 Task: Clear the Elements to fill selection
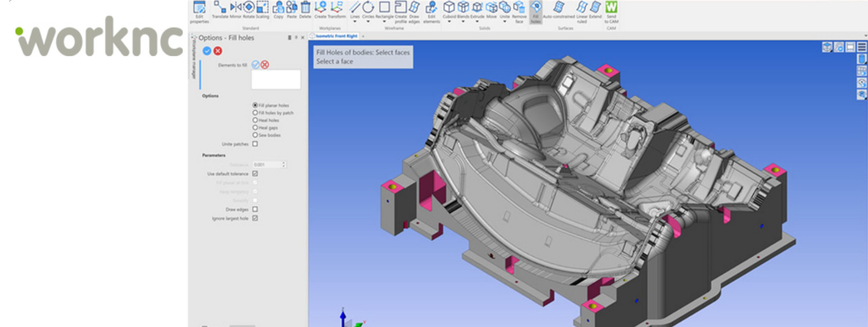264,65
